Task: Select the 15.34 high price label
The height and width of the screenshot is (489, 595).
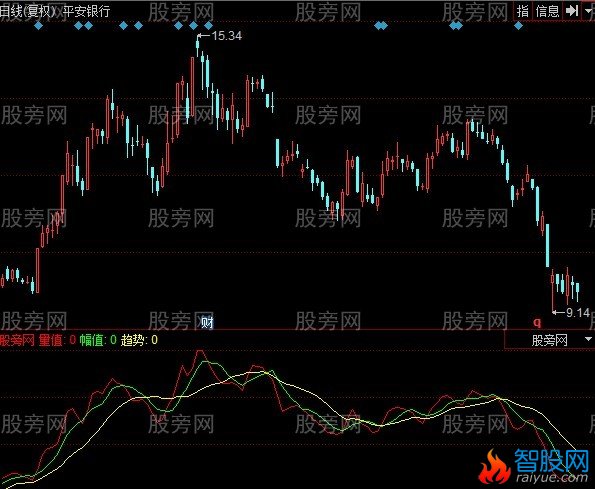Action: [227, 36]
